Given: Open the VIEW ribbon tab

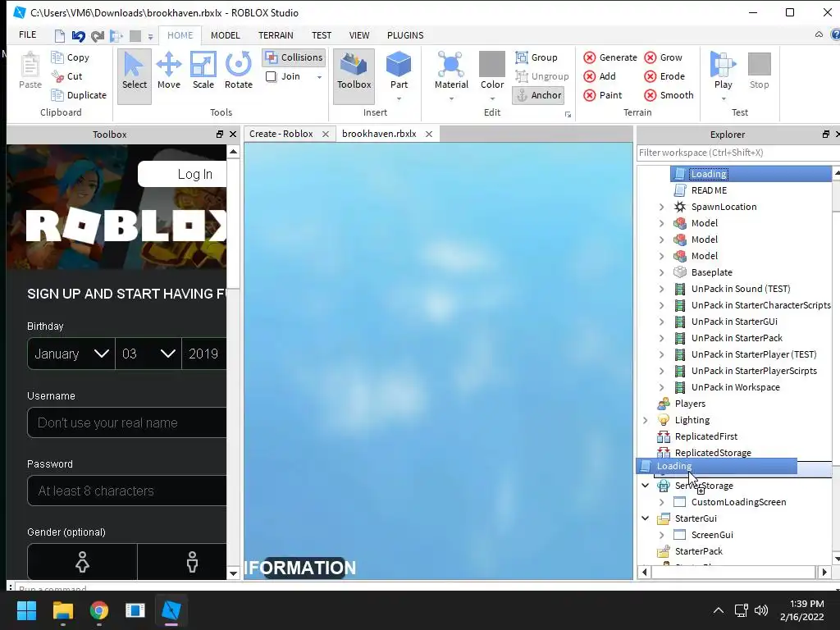Looking at the screenshot, I should (359, 35).
